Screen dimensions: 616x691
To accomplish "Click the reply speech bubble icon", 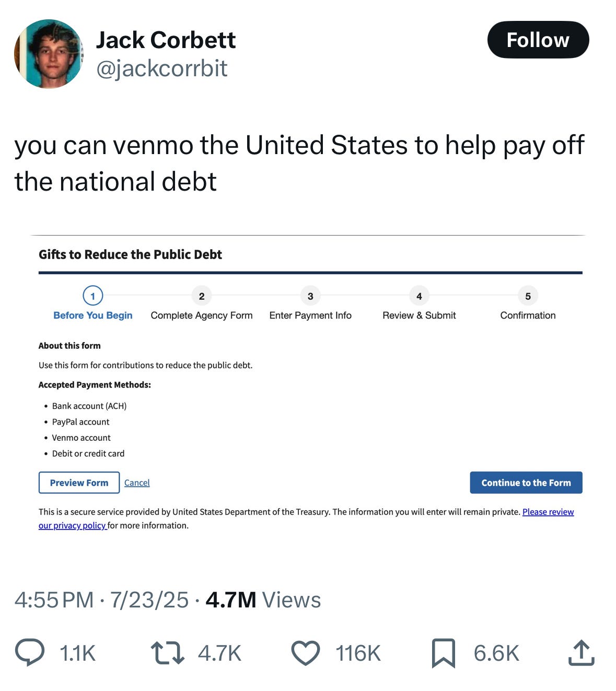I will (30, 652).
